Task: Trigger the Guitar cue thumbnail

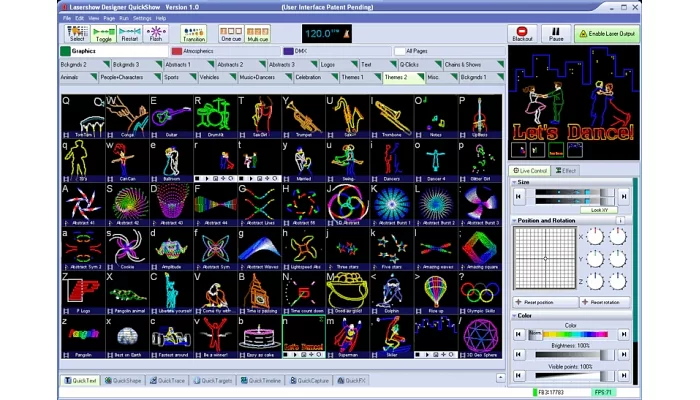Action: tap(171, 116)
